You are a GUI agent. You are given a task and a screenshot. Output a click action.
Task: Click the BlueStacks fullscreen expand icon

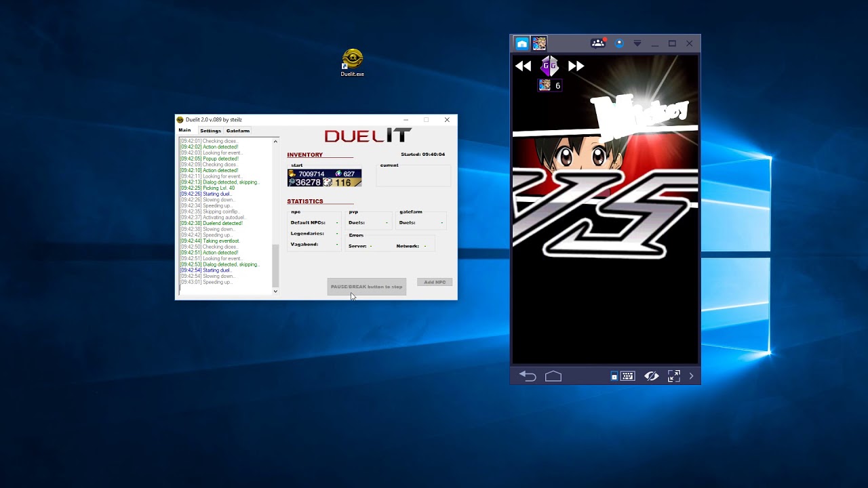(x=674, y=376)
